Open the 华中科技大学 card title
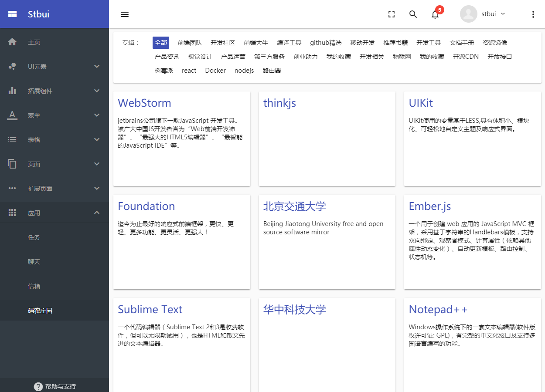This screenshot has width=545, height=392. (295, 309)
